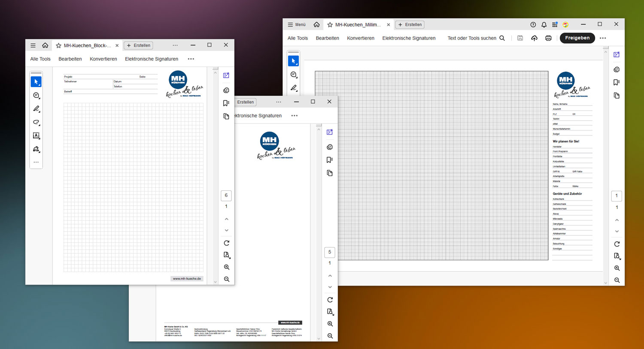
Task: Open notifications bell in the right window
Action: tap(544, 25)
